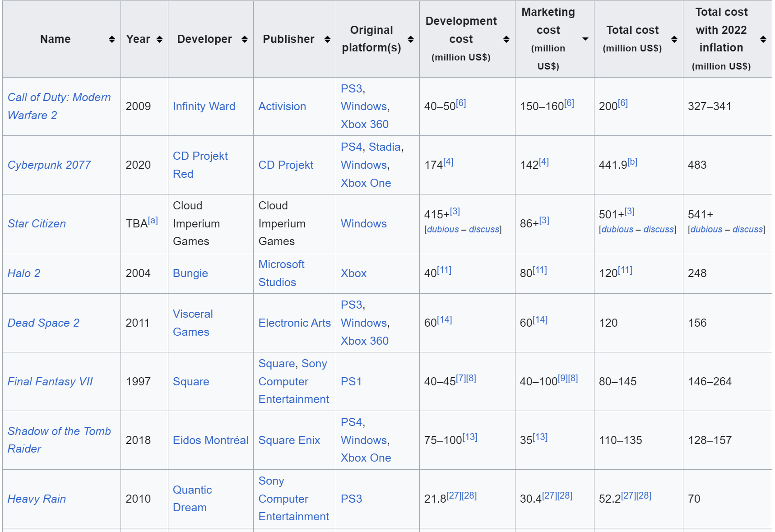Click discuss link under 501+ total cost
Image resolution: width=775 pixels, height=532 pixels.
click(x=659, y=229)
